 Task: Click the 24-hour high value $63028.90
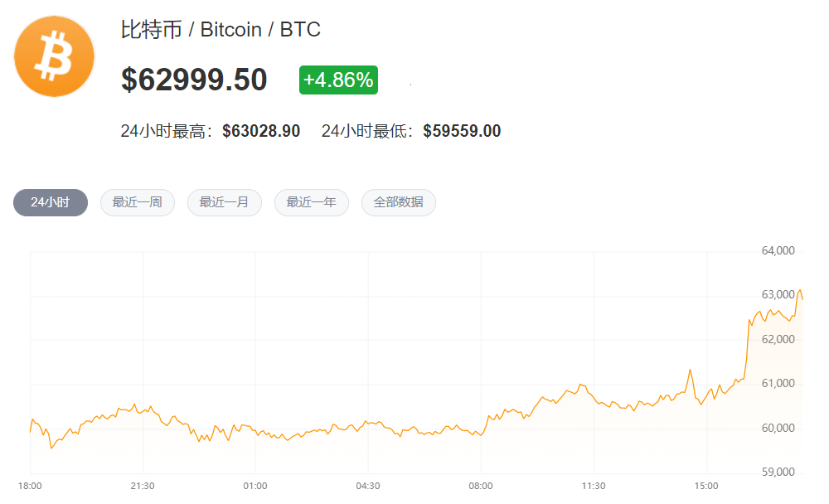pos(261,131)
